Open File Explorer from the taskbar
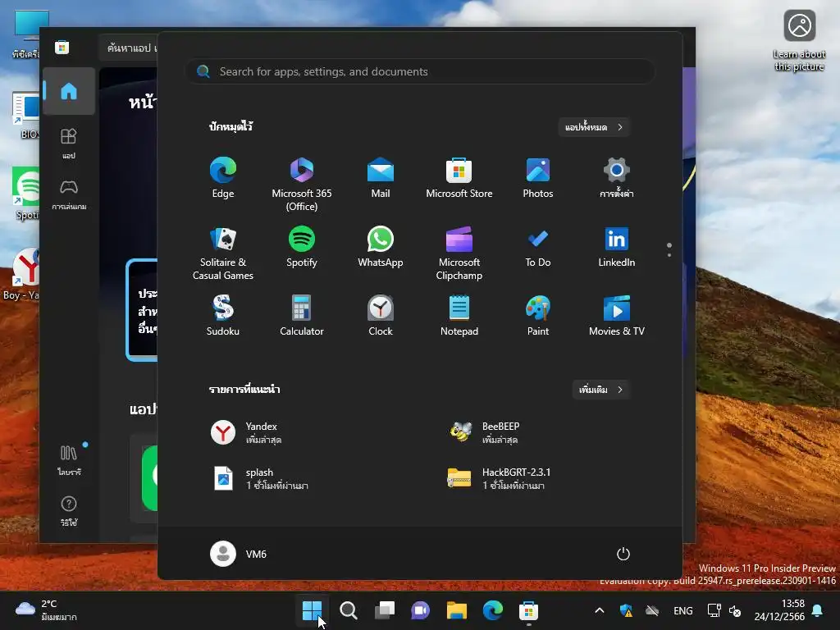The width and height of the screenshot is (840, 630). click(457, 610)
